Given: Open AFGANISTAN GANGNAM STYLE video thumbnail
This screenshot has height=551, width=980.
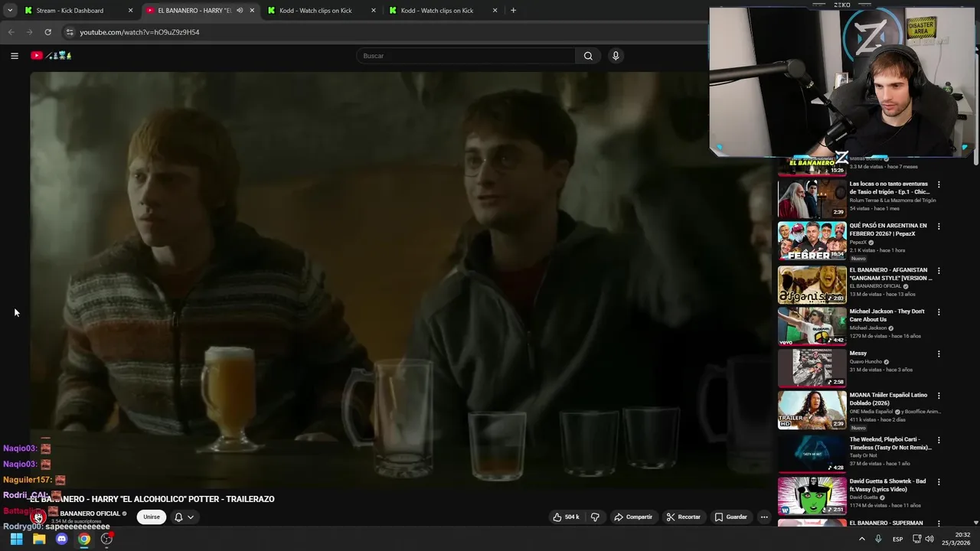Looking at the screenshot, I should pos(812,284).
